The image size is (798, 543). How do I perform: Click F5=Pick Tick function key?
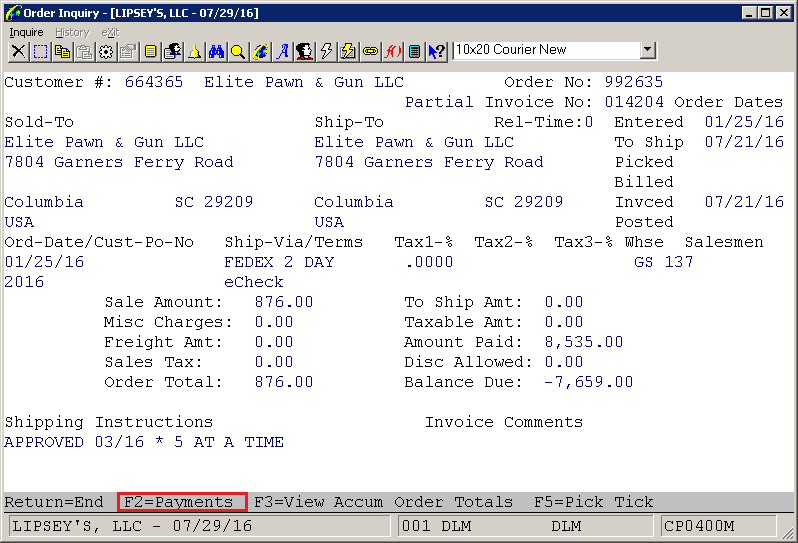coord(593,502)
